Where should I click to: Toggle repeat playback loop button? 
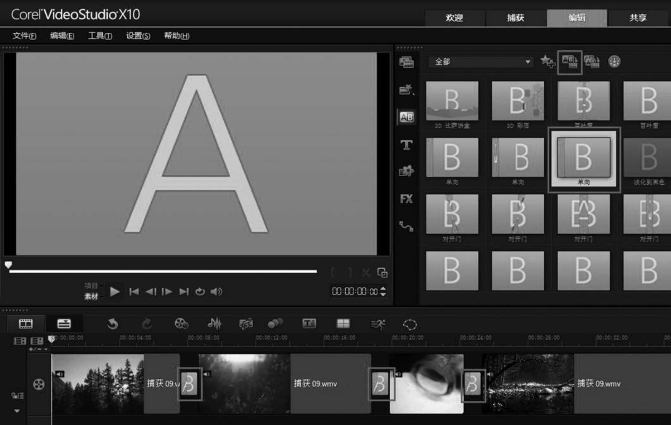click(x=200, y=291)
